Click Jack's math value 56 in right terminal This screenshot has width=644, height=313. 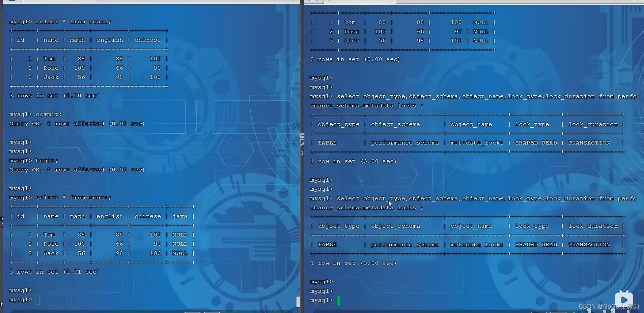(x=382, y=41)
